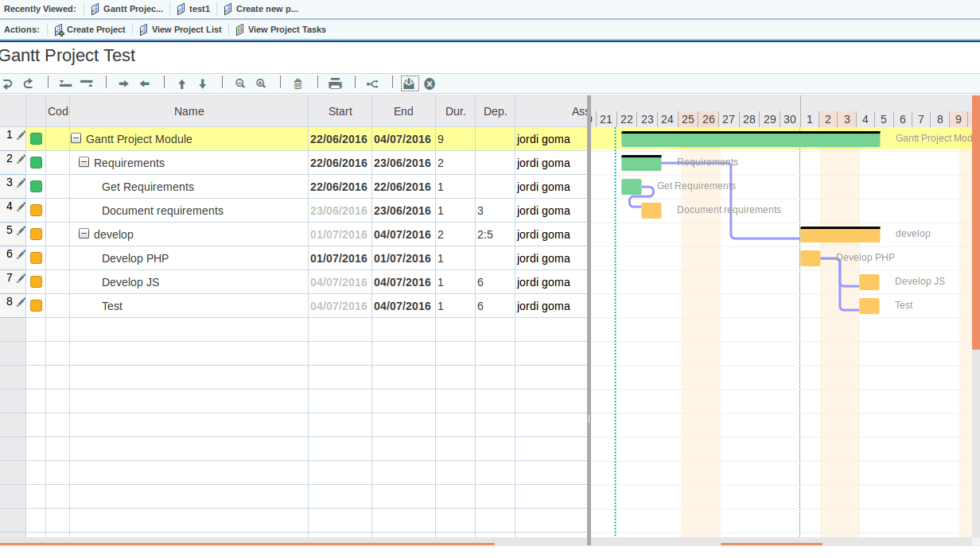Click the orange status box of the Test row
This screenshot has width=980, height=558.
pyautogui.click(x=36, y=306)
